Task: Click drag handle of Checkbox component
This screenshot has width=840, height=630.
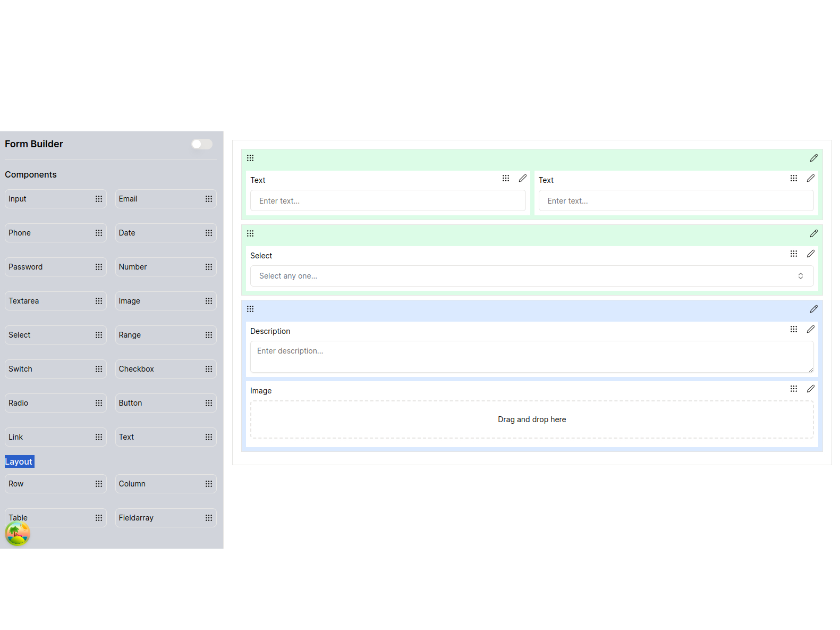Action: tap(209, 369)
